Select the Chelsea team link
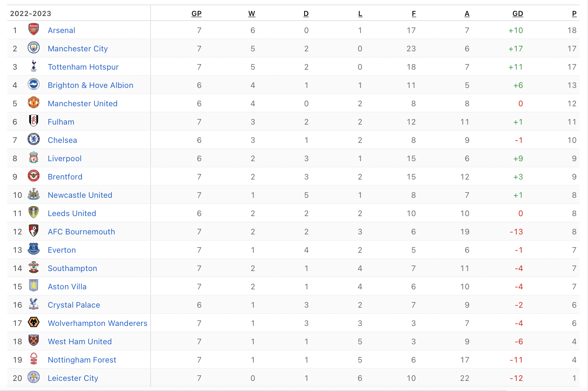 [62, 140]
